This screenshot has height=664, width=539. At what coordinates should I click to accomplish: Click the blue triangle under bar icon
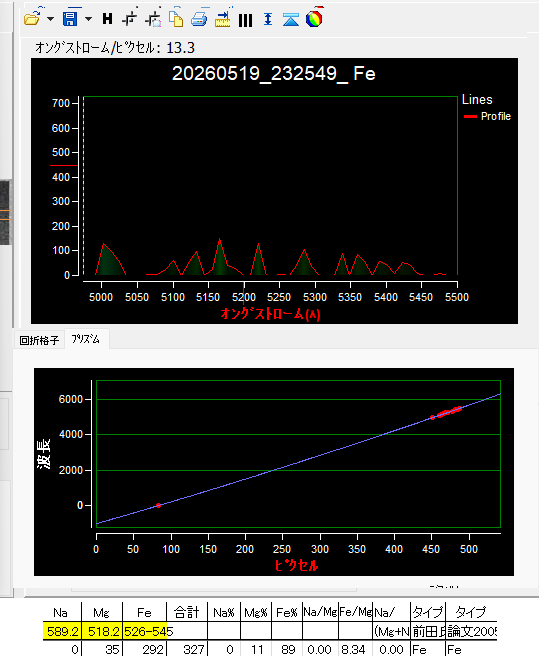[291, 19]
